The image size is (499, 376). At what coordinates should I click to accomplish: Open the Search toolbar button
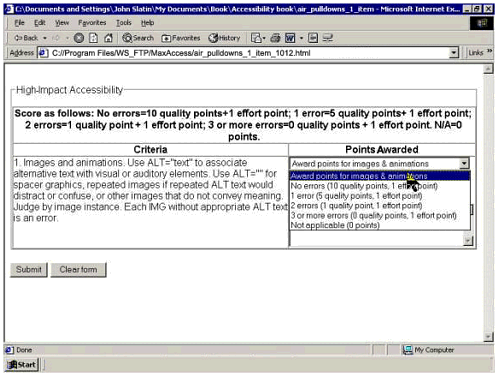click(138, 38)
